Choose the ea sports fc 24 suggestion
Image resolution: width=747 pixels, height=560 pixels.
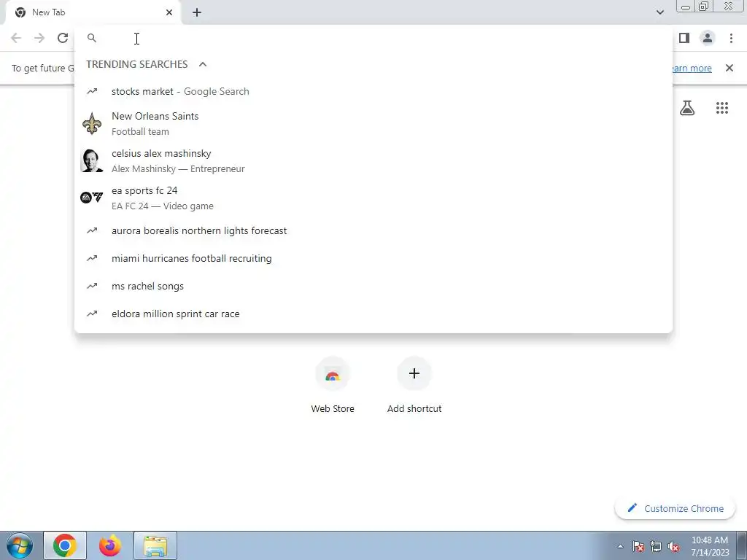click(x=373, y=198)
